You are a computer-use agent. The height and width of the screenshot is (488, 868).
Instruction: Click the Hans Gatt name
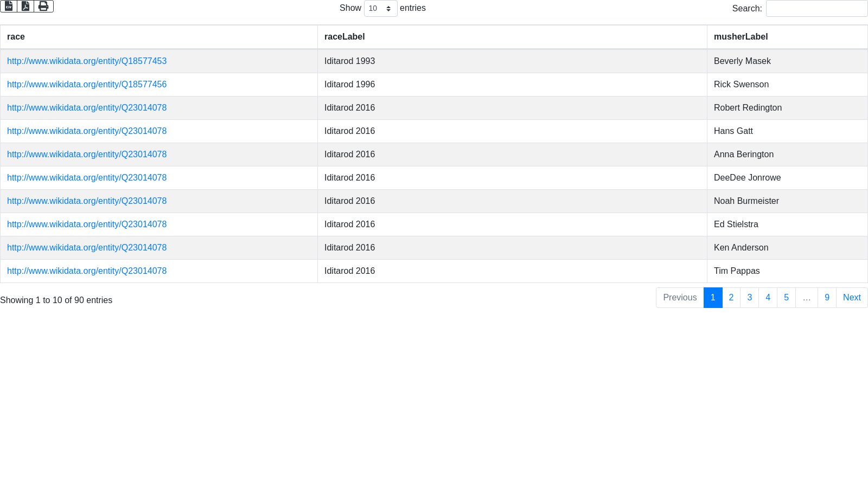coord(733,131)
